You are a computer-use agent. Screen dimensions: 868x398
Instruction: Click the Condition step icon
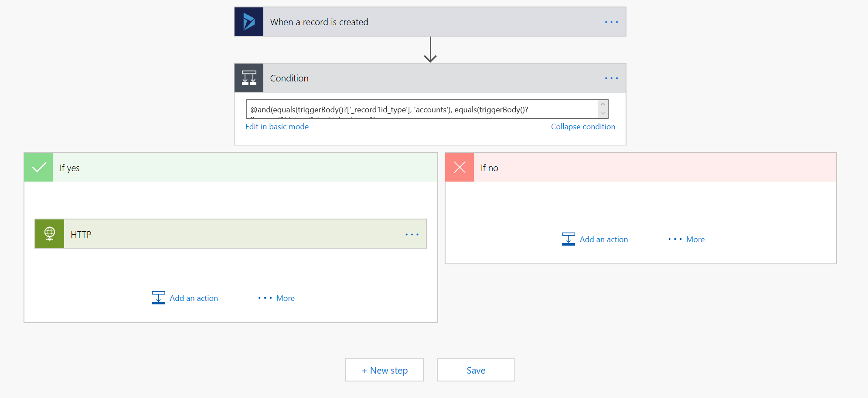tap(249, 78)
